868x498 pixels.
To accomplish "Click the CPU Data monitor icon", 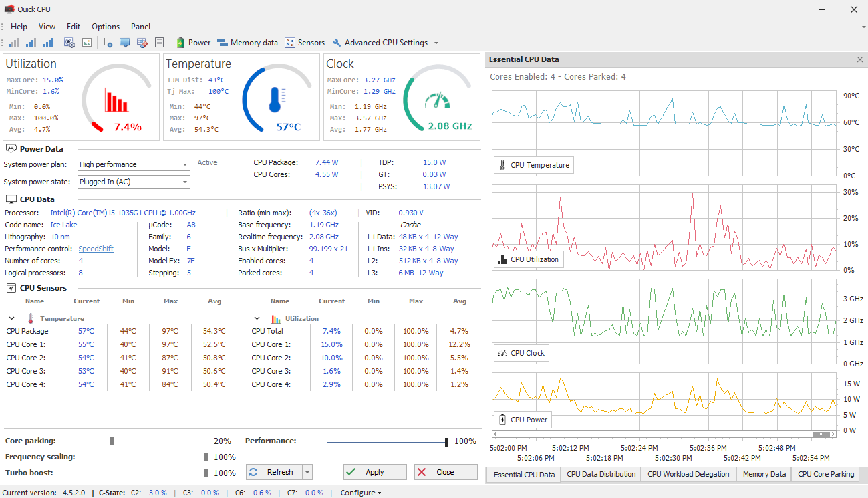I will point(11,199).
